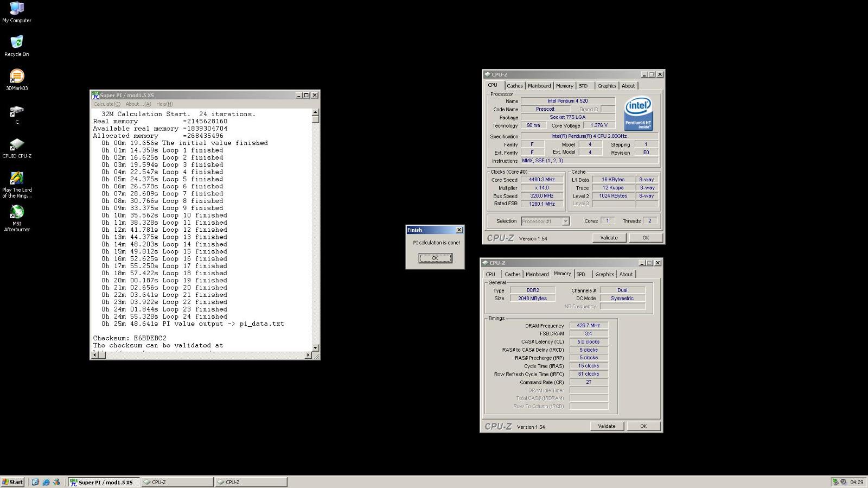
Task: Open Help menu in Super PI
Action: pos(164,104)
